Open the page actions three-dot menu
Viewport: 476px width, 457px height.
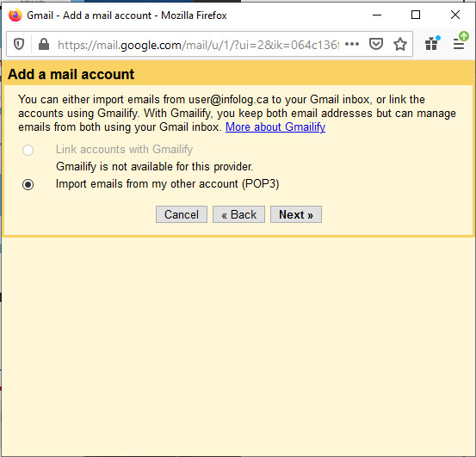352,44
